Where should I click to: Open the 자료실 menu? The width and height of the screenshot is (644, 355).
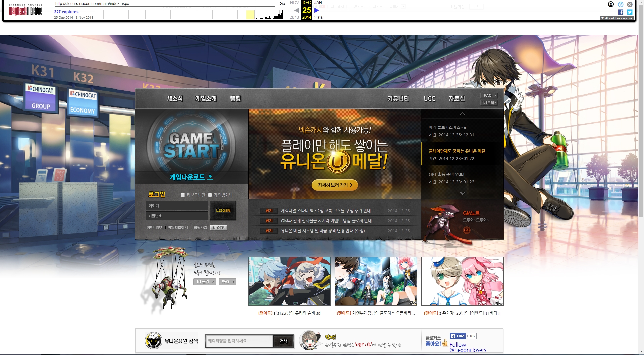click(x=457, y=99)
